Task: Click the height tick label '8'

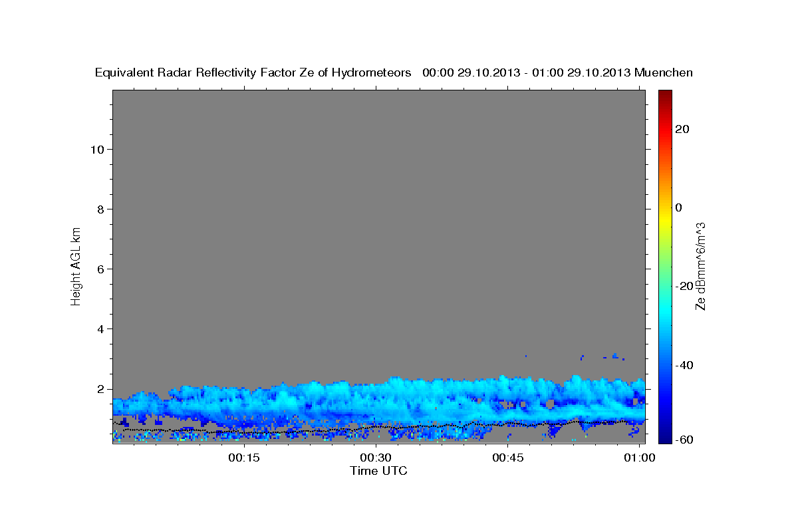Action: (x=101, y=209)
